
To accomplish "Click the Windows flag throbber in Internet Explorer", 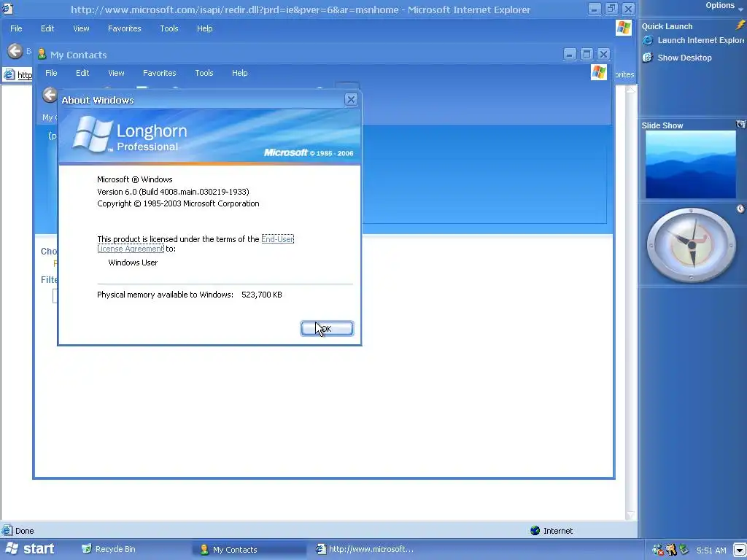I will (623, 28).
